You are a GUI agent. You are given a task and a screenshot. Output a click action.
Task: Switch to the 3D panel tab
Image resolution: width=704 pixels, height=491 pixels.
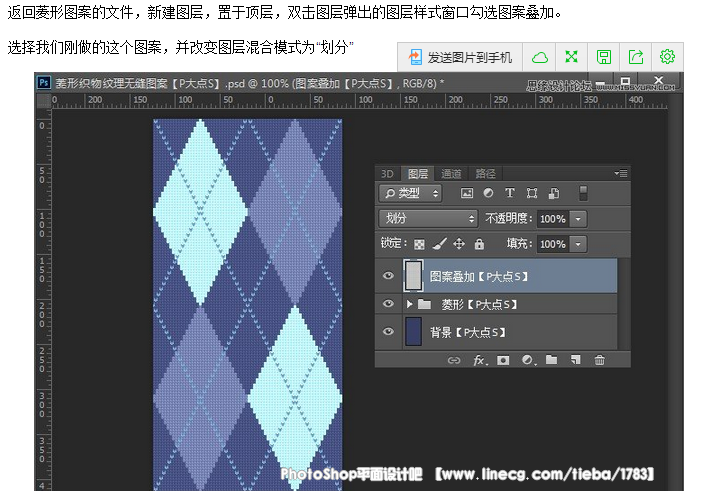(x=387, y=174)
